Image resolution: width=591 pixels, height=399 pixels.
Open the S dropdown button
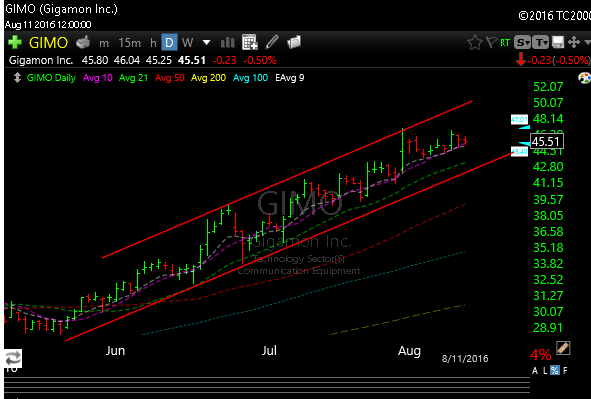click(x=523, y=43)
